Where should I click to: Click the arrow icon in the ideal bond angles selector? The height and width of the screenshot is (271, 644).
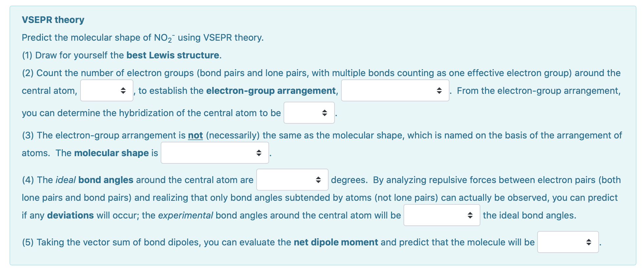(x=318, y=180)
